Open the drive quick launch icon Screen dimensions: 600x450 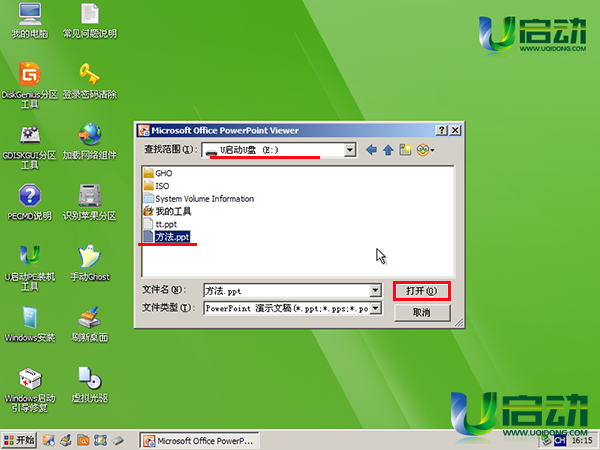117,440
